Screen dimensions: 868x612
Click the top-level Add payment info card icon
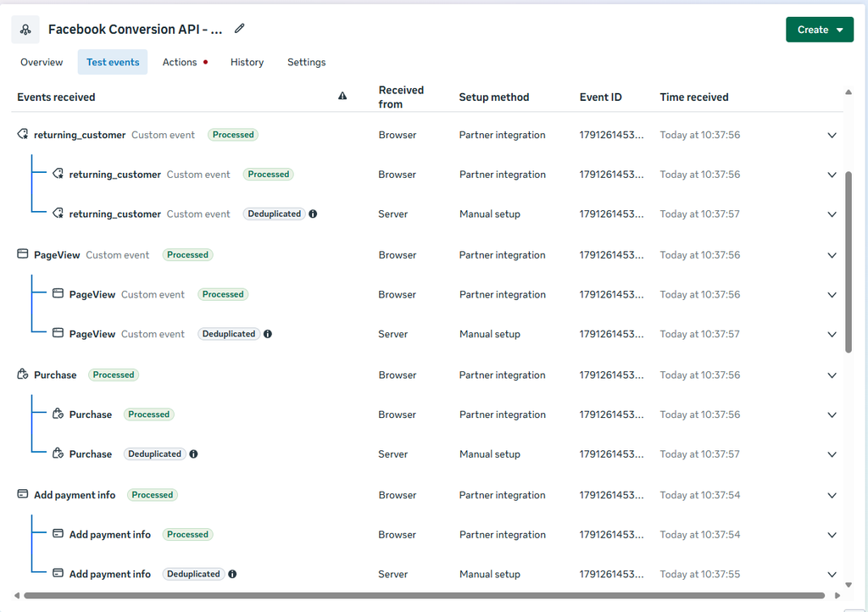(23, 493)
